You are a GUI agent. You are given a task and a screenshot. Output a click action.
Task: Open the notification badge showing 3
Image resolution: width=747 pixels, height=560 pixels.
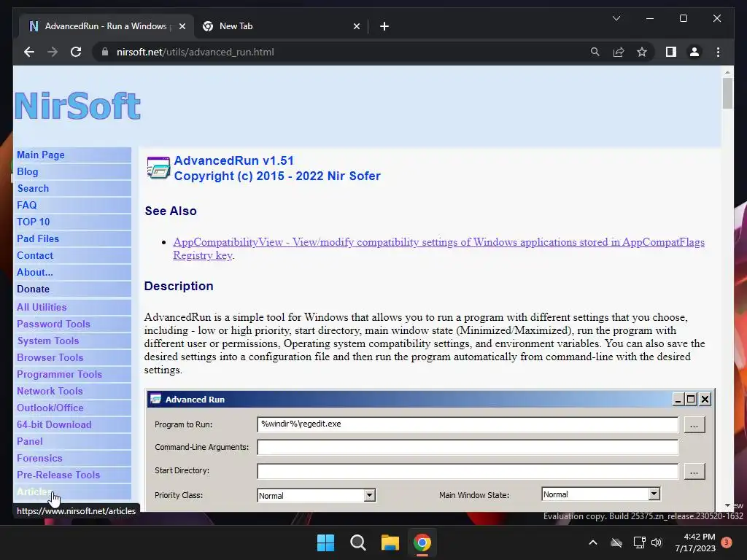coord(727,542)
